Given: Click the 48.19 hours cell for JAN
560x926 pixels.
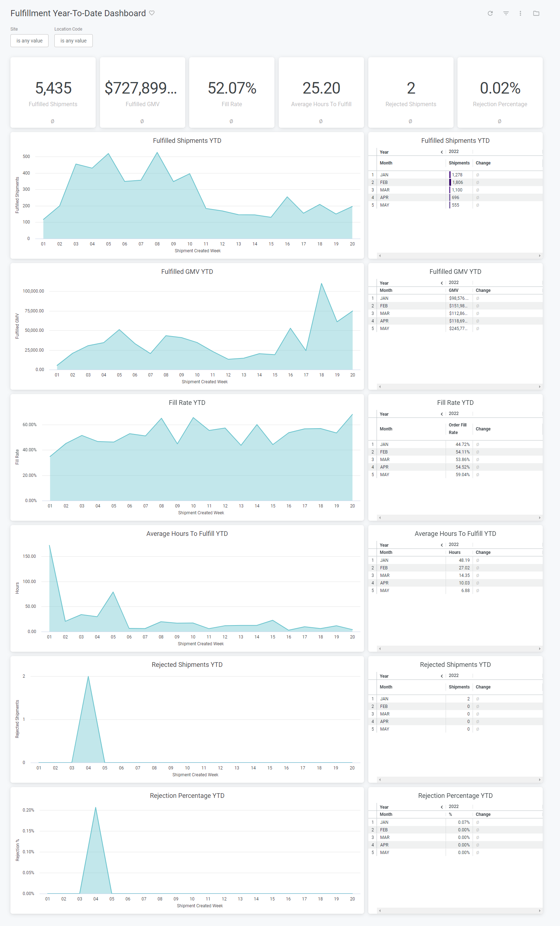Looking at the screenshot, I should tap(459, 560).
